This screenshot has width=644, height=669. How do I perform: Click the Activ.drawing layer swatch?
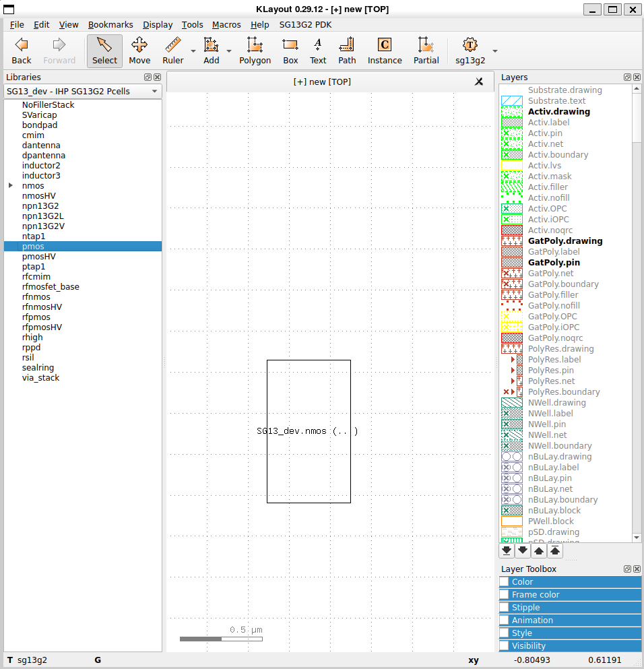coord(512,112)
